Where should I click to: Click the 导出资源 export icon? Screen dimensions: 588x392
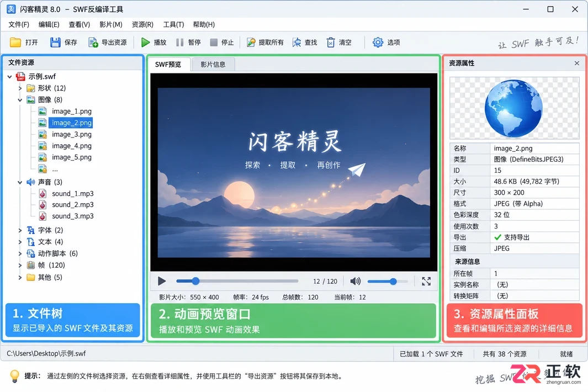(93, 43)
